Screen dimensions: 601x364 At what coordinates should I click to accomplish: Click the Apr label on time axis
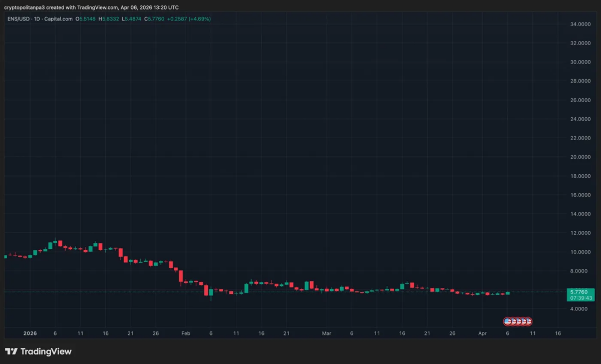[x=482, y=333]
